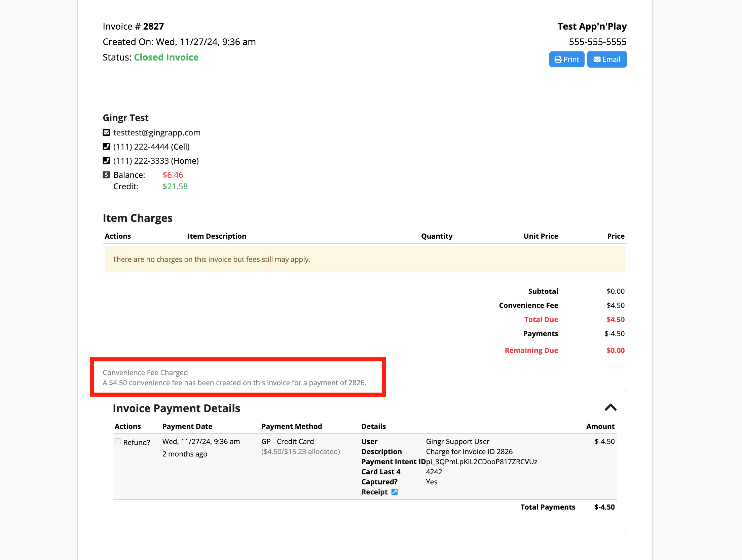Click the Convenience Fee Charged note heading
Screen dimensions: 742x560
coord(145,372)
